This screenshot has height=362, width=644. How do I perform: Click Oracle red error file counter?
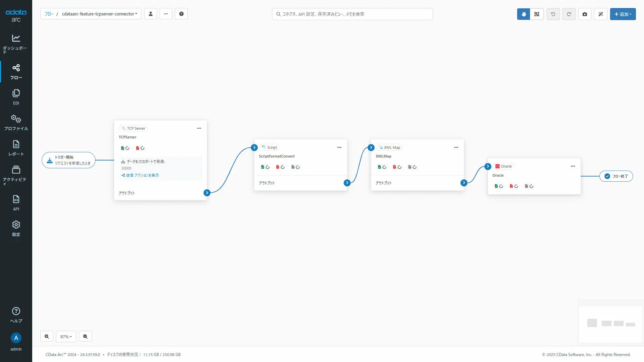[x=514, y=186]
